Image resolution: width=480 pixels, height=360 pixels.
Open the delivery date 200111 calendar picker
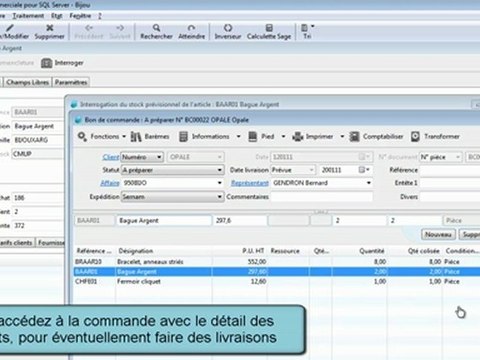(364, 170)
